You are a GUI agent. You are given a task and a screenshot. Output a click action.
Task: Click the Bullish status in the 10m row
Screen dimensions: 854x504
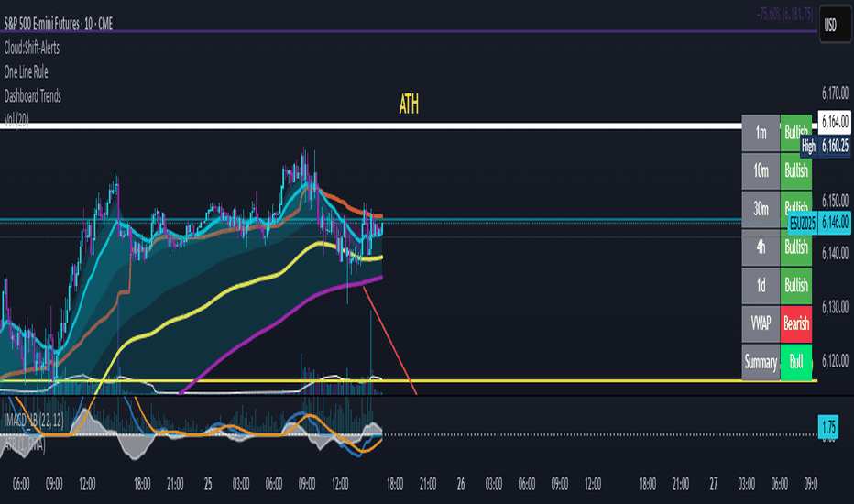(x=795, y=170)
